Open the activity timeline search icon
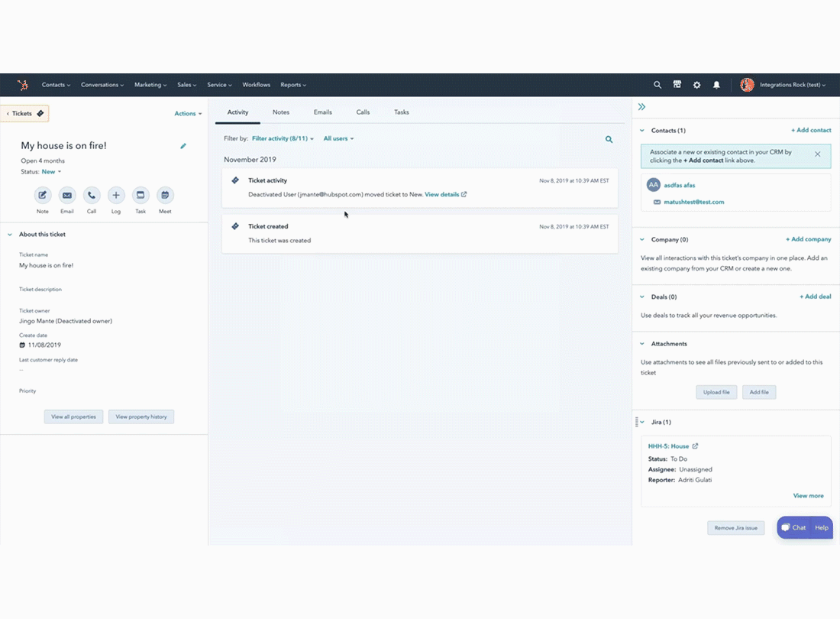840x619 pixels. (x=609, y=139)
